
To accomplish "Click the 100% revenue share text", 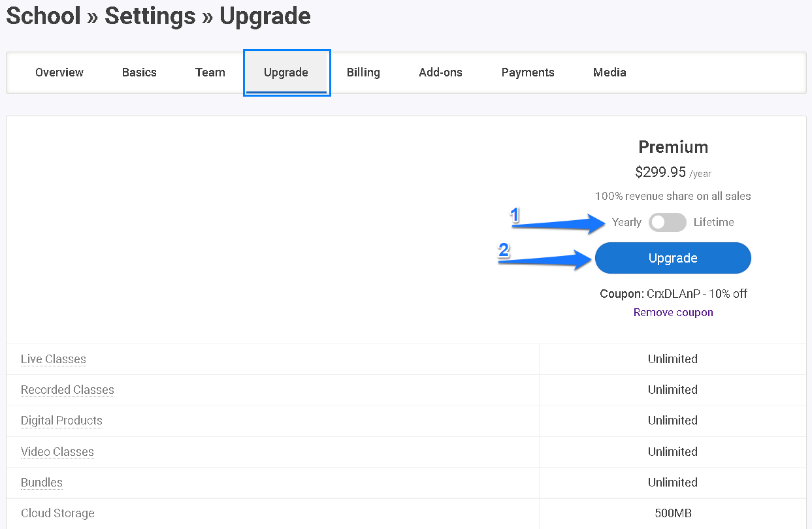I will 673,196.
